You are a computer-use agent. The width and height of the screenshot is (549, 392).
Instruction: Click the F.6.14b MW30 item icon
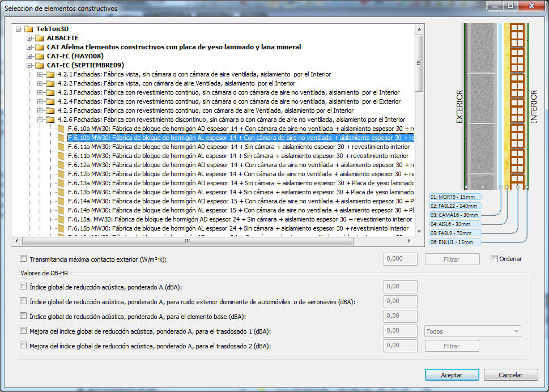61,210
